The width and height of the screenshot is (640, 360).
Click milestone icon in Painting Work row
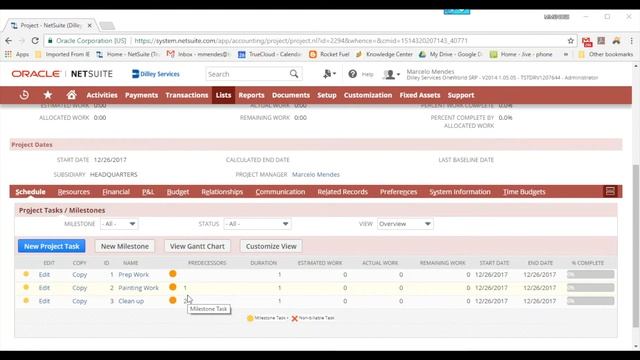point(173,287)
